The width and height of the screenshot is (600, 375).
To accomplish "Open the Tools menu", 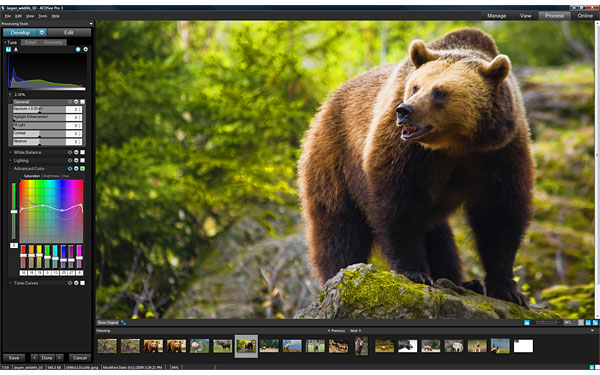I will click(42, 16).
